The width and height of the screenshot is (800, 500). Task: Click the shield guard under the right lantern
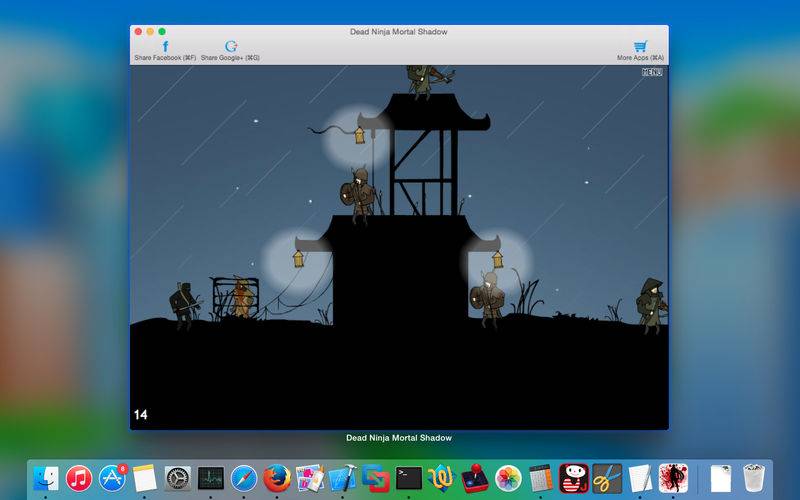(488, 299)
